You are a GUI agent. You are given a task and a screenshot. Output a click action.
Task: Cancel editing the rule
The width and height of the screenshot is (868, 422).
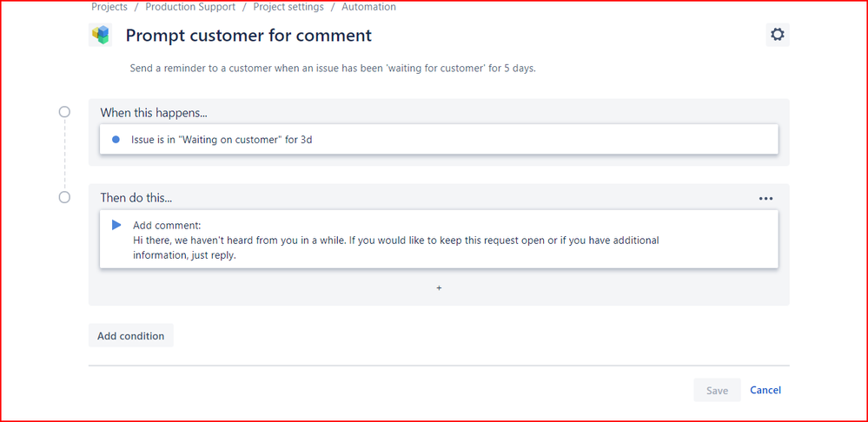point(765,390)
